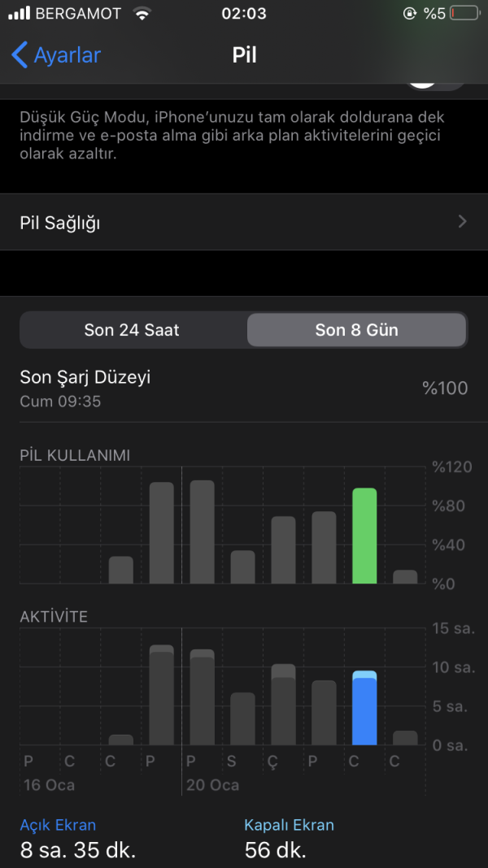Select the Son 8 Gün tab
Screen dimensions: 488x868
tap(356, 330)
